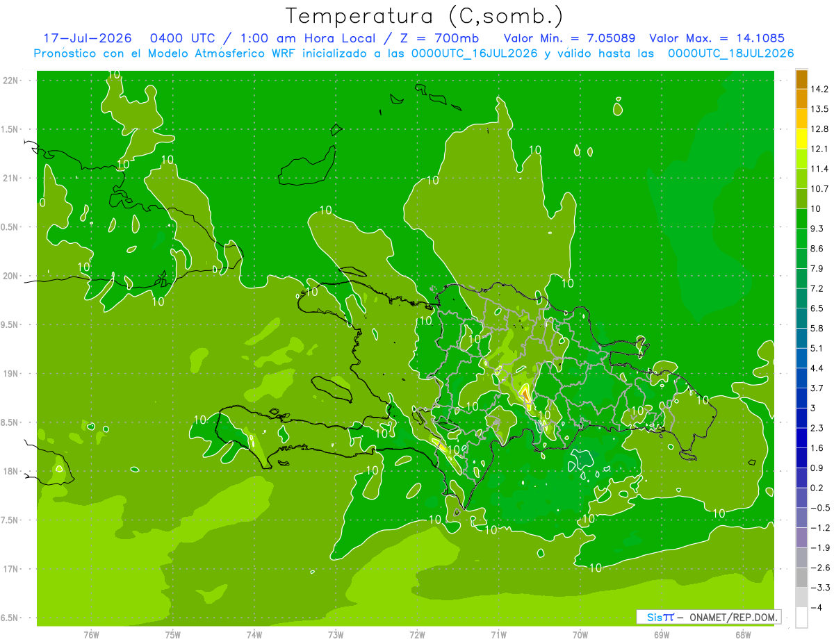Select the yellow swatch between 12.1 and 12.8
This screenshot has width=834, height=644.
[801, 139]
